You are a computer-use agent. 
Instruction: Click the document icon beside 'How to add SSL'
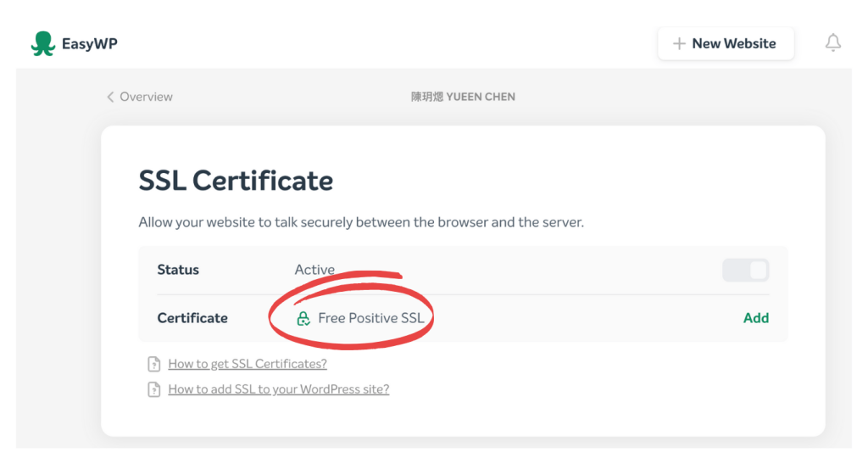pyautogui.click(x=153, y=389)
